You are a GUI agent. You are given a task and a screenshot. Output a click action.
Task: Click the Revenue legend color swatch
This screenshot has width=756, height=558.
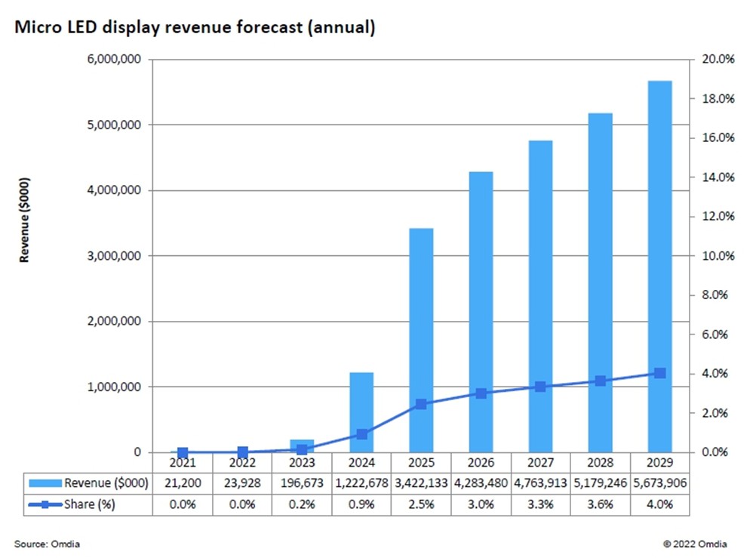[x=45, y=483]
